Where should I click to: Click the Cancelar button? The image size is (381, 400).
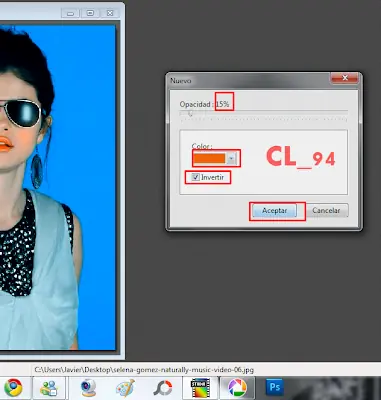(x=326, y=210)
